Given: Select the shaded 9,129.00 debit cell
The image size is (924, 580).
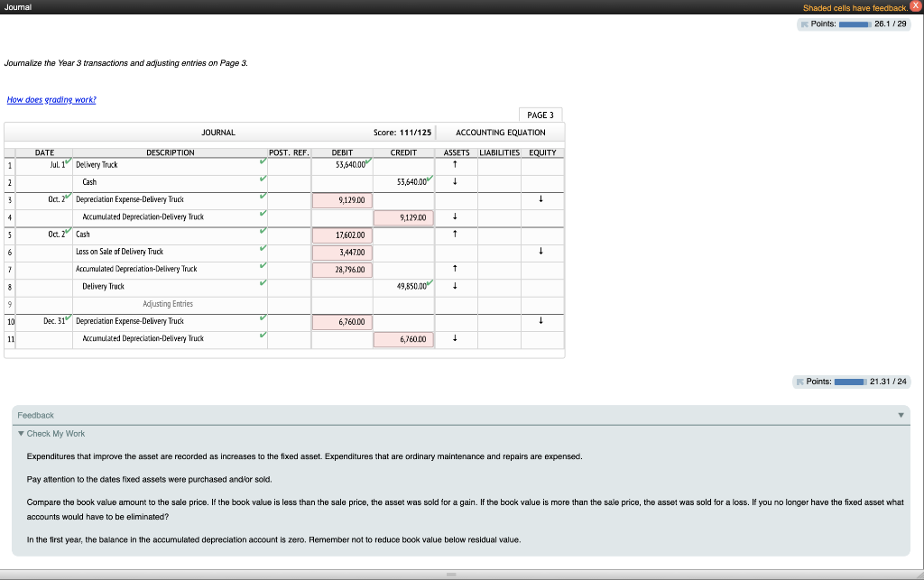Looking at the screenshot, I should pyautogui.click(x=342, y=199).
